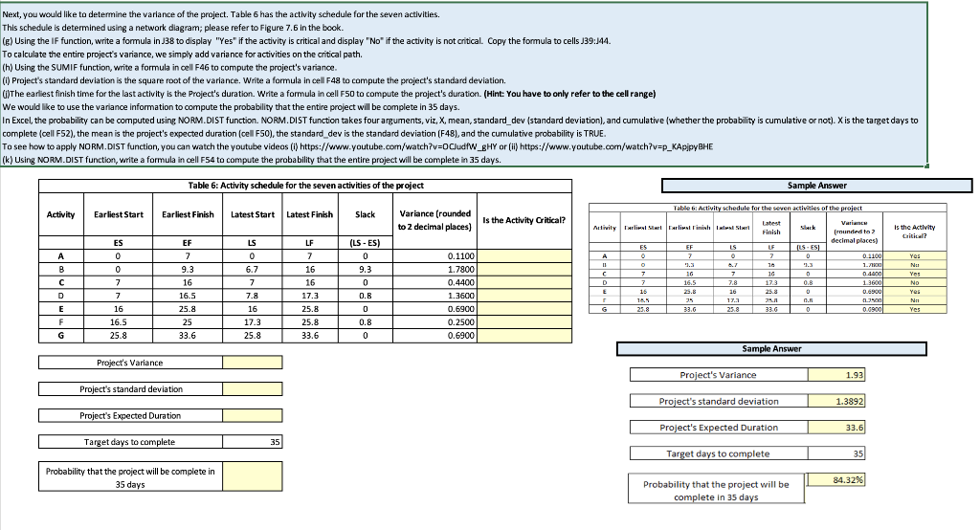
Task: Select the empty critical cell for activity A
Action: click(524, 256)
